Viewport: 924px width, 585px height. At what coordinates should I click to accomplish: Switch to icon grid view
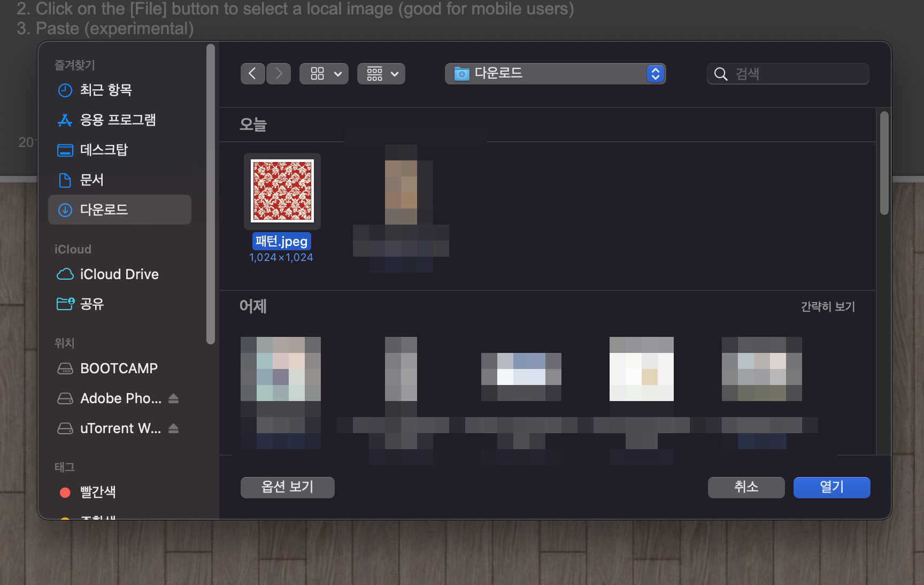coord(318,74)
